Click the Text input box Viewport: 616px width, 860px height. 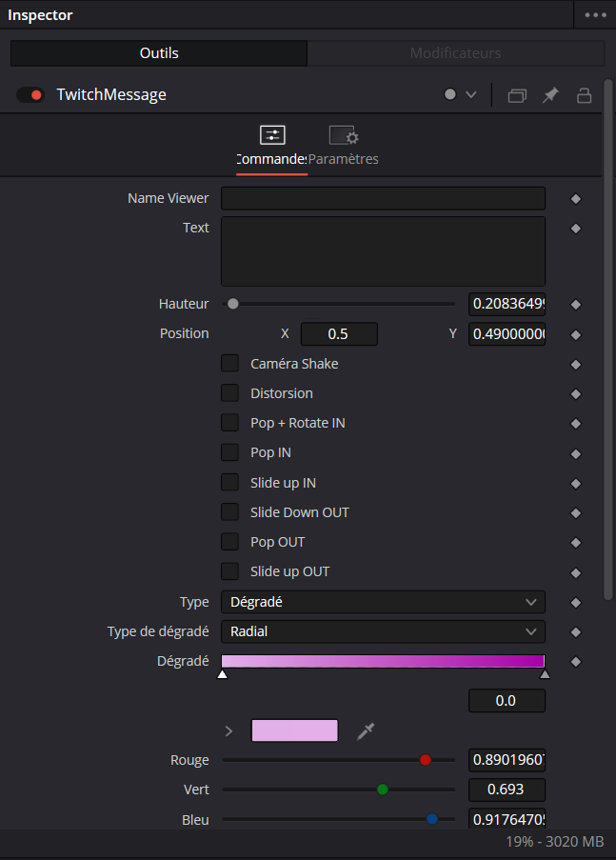(x=383, y=251)
